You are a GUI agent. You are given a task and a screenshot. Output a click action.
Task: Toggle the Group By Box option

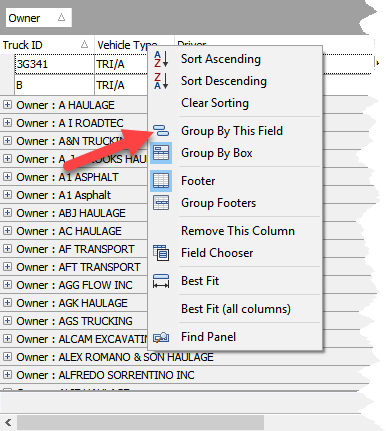(217, 153)
